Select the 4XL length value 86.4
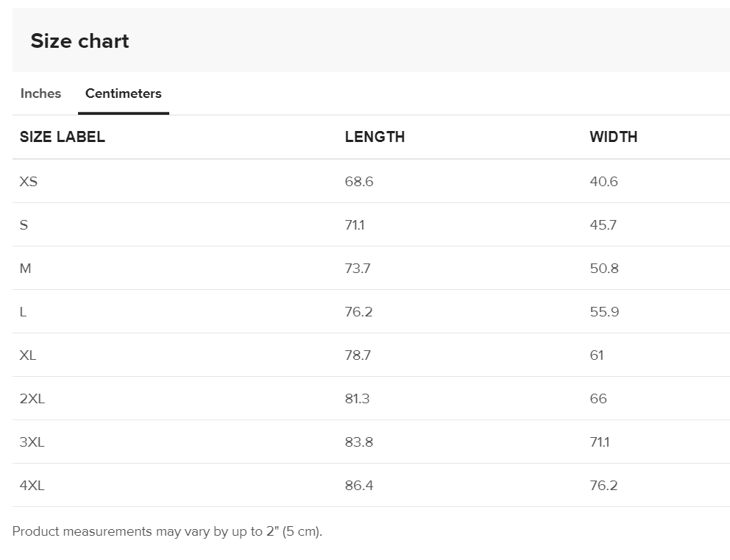 click(x=359, y=485)
